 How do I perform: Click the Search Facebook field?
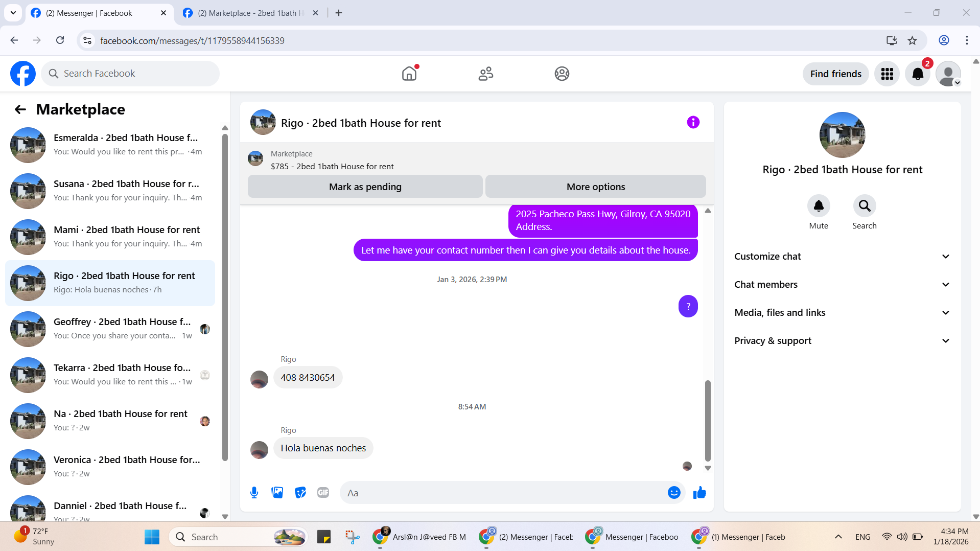coord(130,74)
